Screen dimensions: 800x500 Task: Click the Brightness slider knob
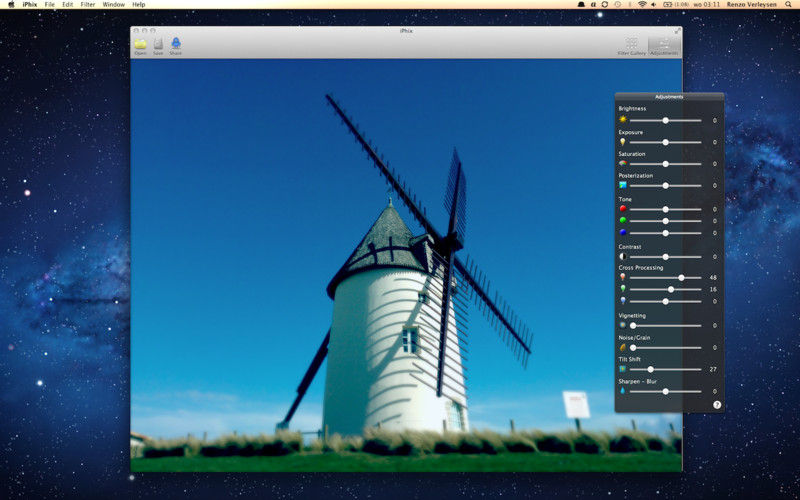click(665, 120)
